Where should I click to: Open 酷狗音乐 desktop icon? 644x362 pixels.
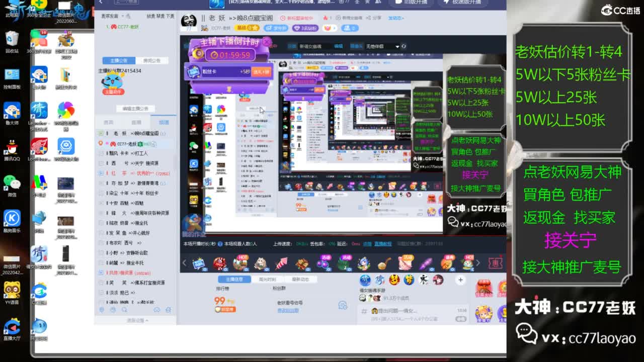click(x=12, y=221)
